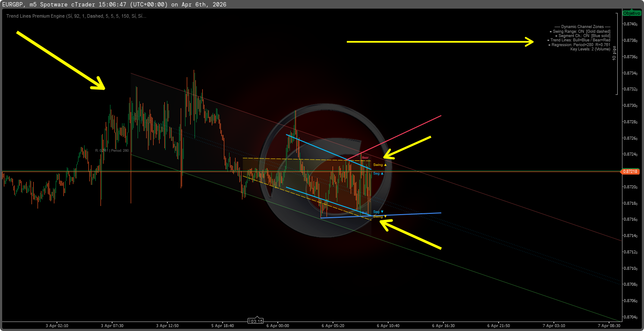Viewport: 644px width, 331px height.
Task: Click the Key Levels: 2 (Volume) text
Action: [x=590, y=49]
